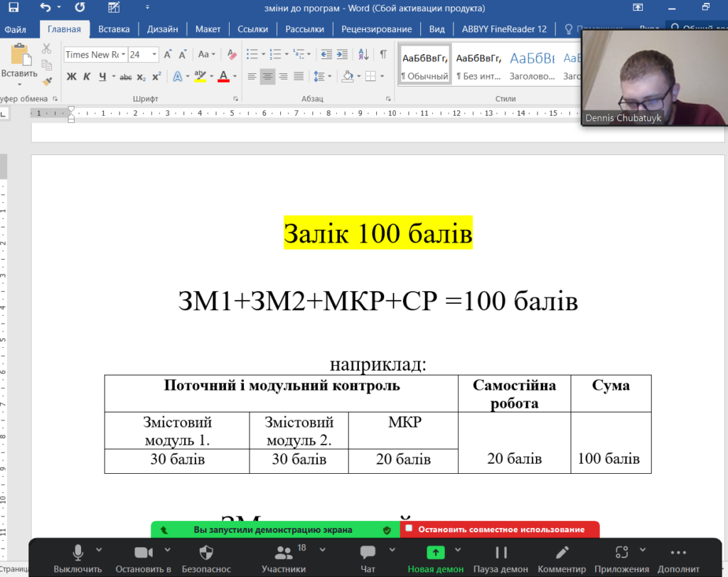The width and height of the screenshot is (728, 577).
Task: Pause the Zoom screen share
Action: pyautogui.click(x=501, y=553)
